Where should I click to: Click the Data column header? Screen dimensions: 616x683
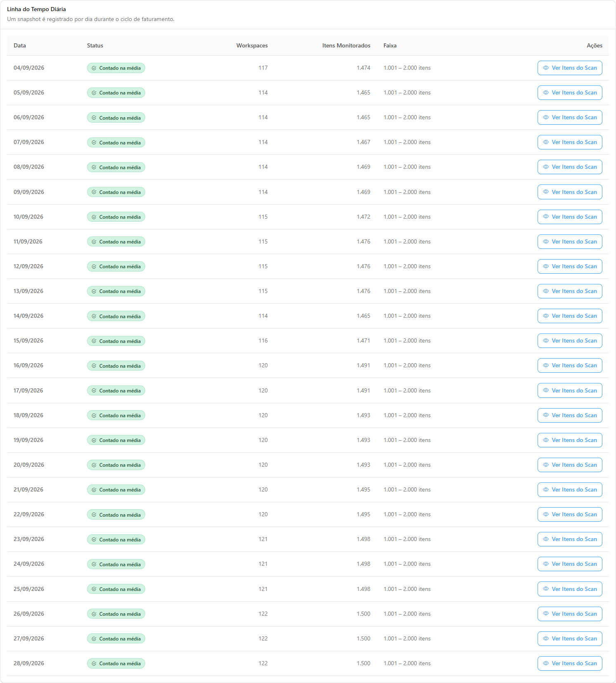tap(20, 45)
